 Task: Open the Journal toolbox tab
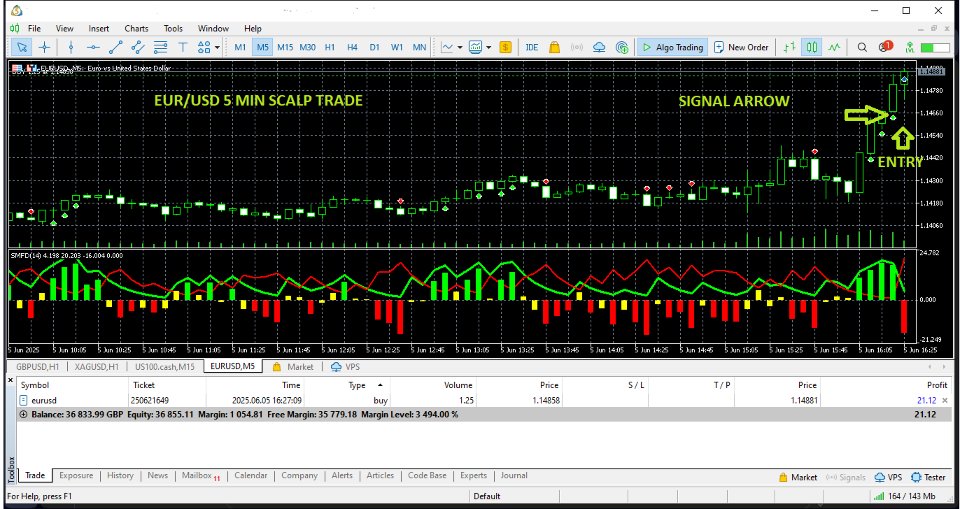[514, 475]
